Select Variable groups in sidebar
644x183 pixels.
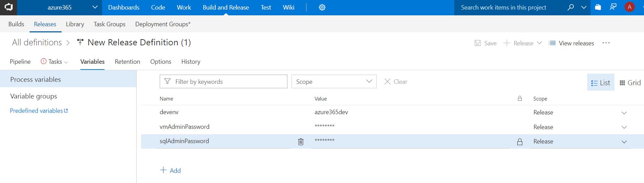[34, 96]
